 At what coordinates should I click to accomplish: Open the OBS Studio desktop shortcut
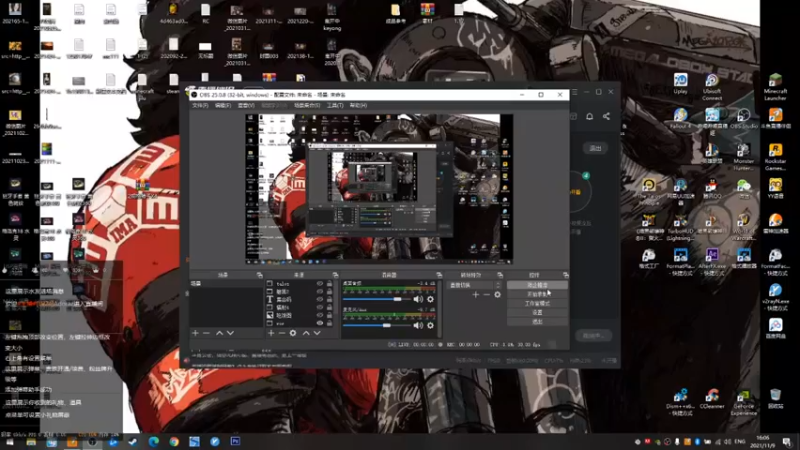coord(743,119)
